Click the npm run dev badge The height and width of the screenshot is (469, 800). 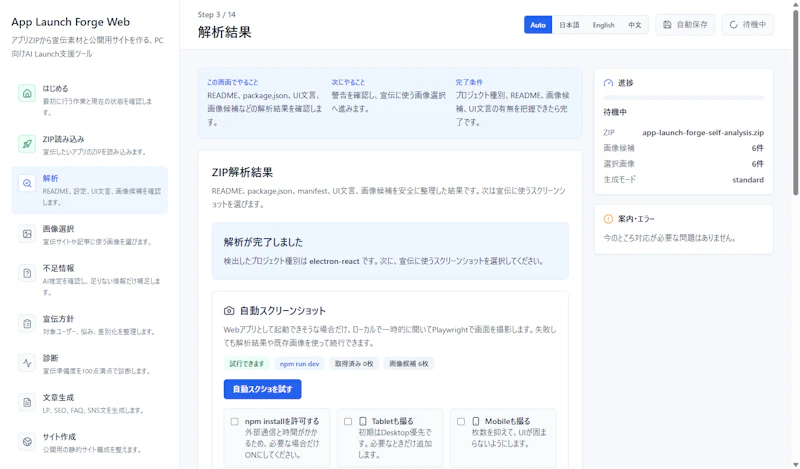299,363
